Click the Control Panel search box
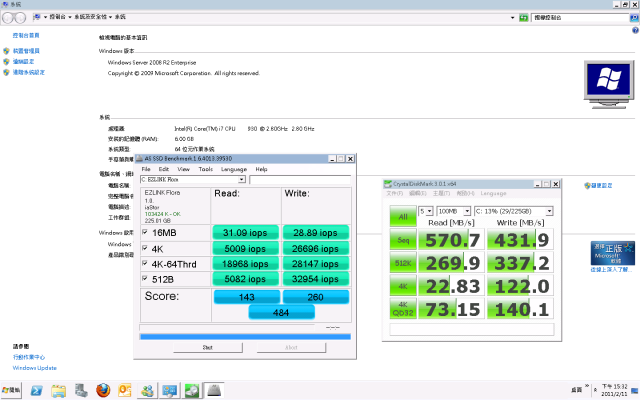This screenshot has height=400, width=640. [581, 18]
